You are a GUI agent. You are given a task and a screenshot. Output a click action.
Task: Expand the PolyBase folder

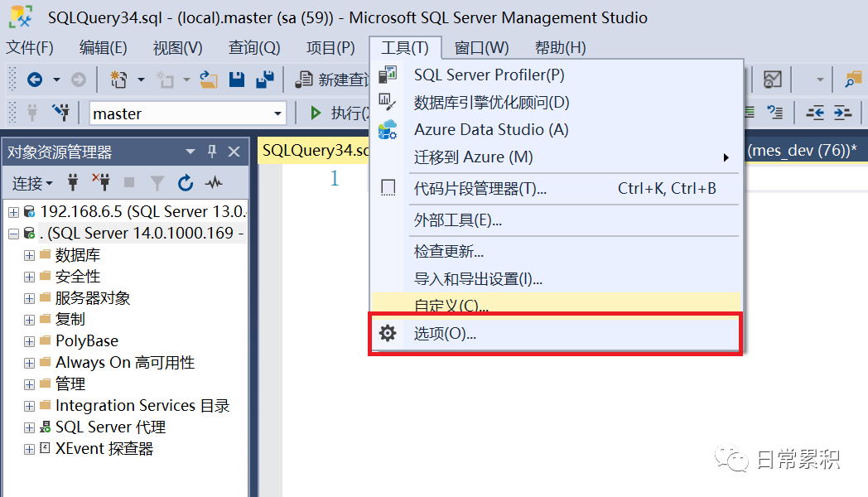click(x=29, y=341)
